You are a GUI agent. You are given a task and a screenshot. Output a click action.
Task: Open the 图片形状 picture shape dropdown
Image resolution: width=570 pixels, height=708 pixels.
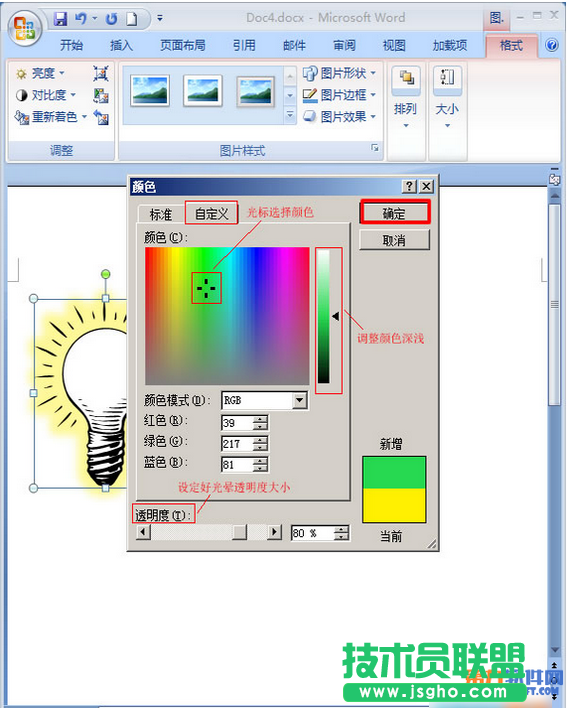pyautogui.click(x=339, y=73)
